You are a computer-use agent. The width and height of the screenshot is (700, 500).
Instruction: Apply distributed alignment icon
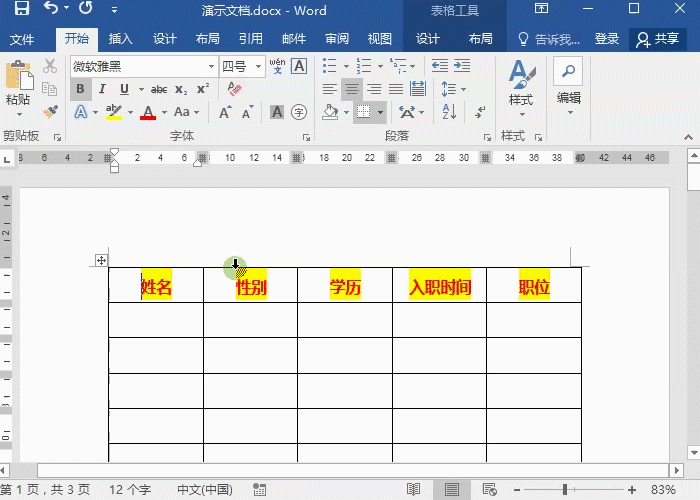coord(418,89)
